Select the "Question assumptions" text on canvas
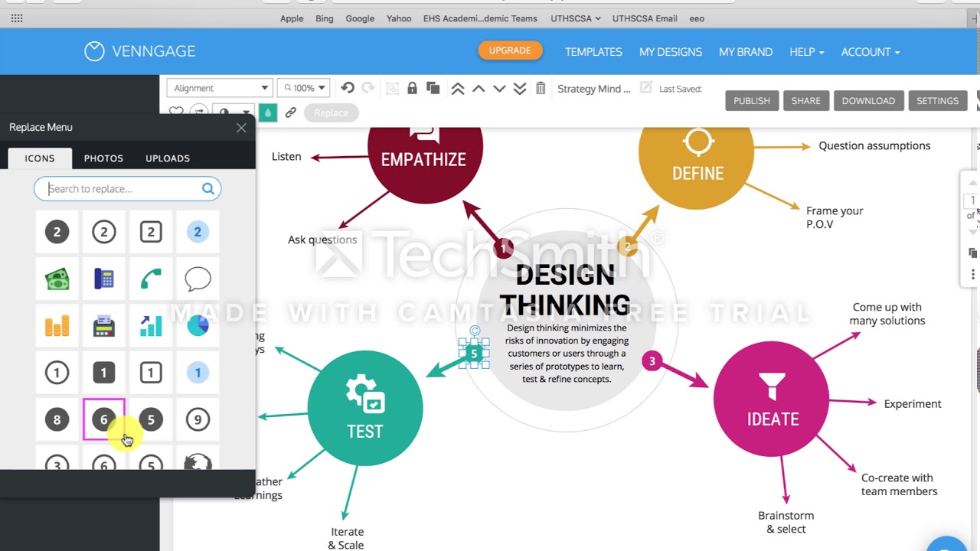 coord(874,145)
